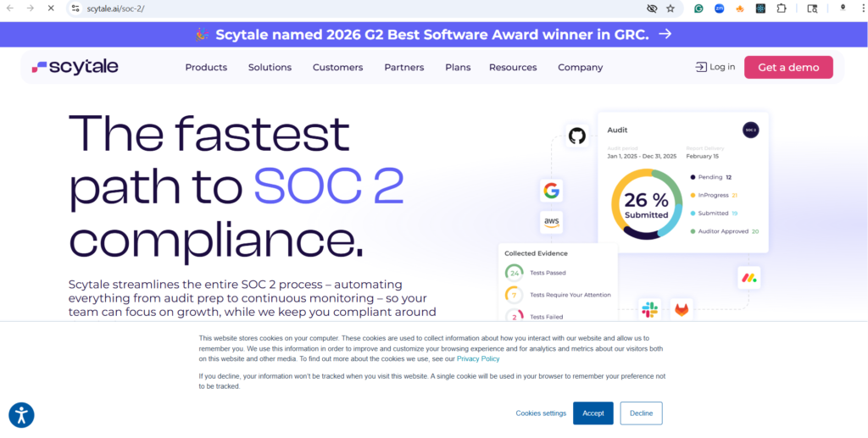Click the Slack logo icon
868x438 pixels.
click(x=650, y=310)
